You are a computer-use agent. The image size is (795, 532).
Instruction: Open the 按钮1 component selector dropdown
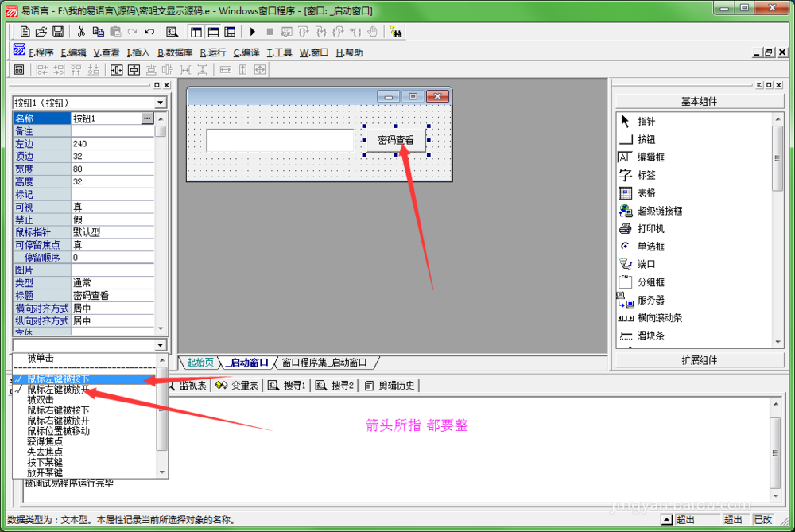(161, 103)
